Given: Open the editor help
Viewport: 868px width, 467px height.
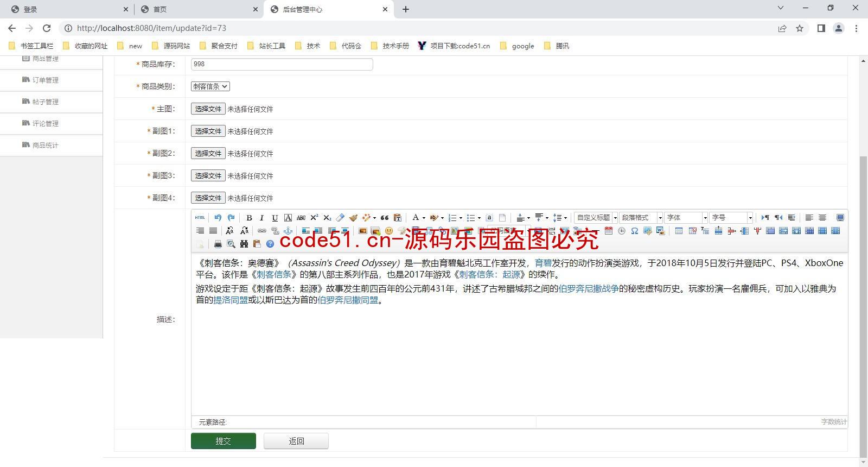Looking at the screenshot, I should [x=270, y=244].
